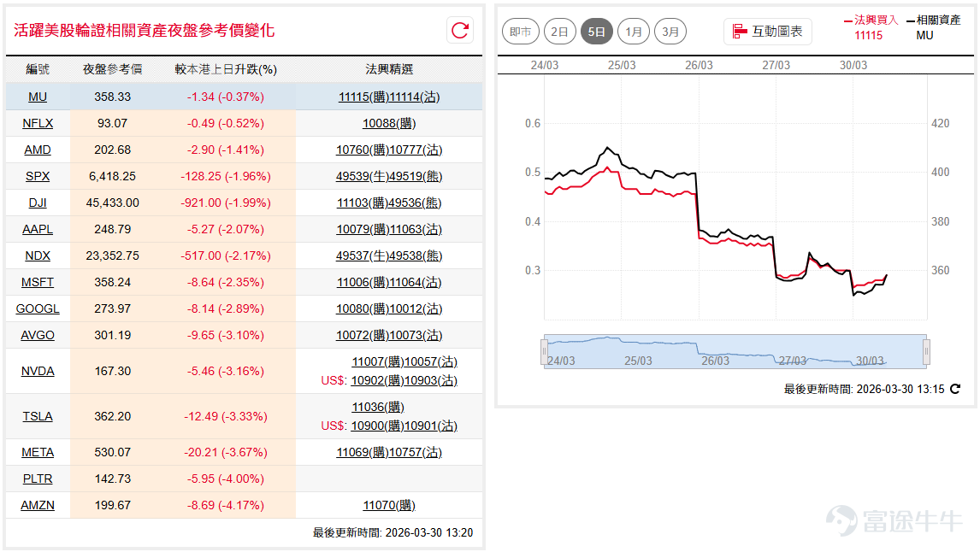The width and height of the screenshot is (980, 552).
Task: Open bear contract 49536(熊) for DJI
Action: point(416,203)
